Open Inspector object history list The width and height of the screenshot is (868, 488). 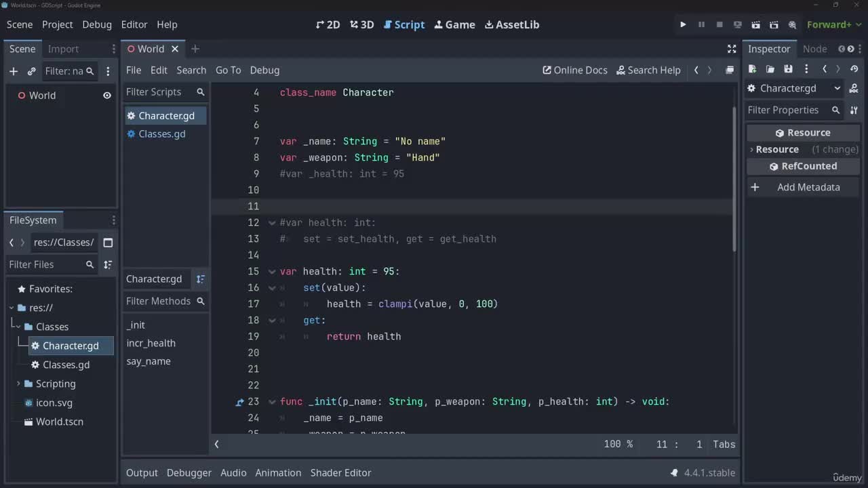(x=854, y=69)
